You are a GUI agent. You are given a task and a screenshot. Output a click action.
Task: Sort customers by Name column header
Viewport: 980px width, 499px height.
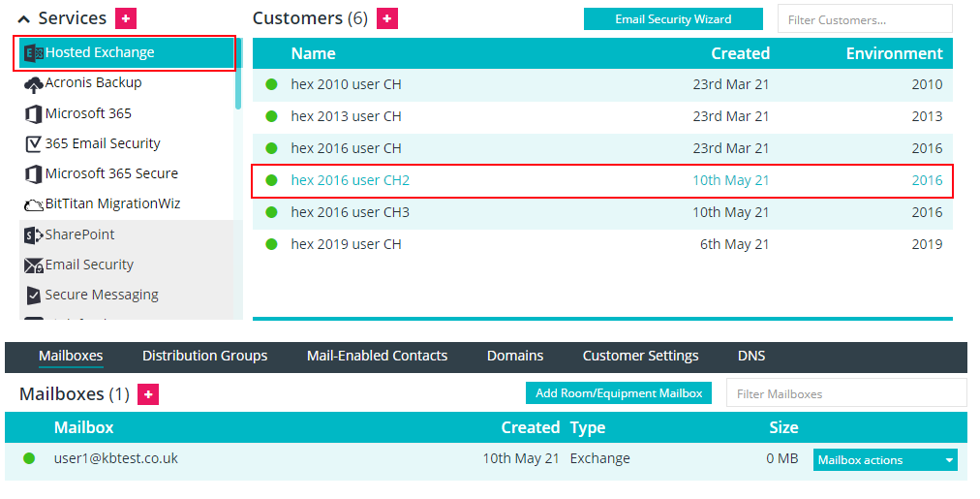(313, 54)
